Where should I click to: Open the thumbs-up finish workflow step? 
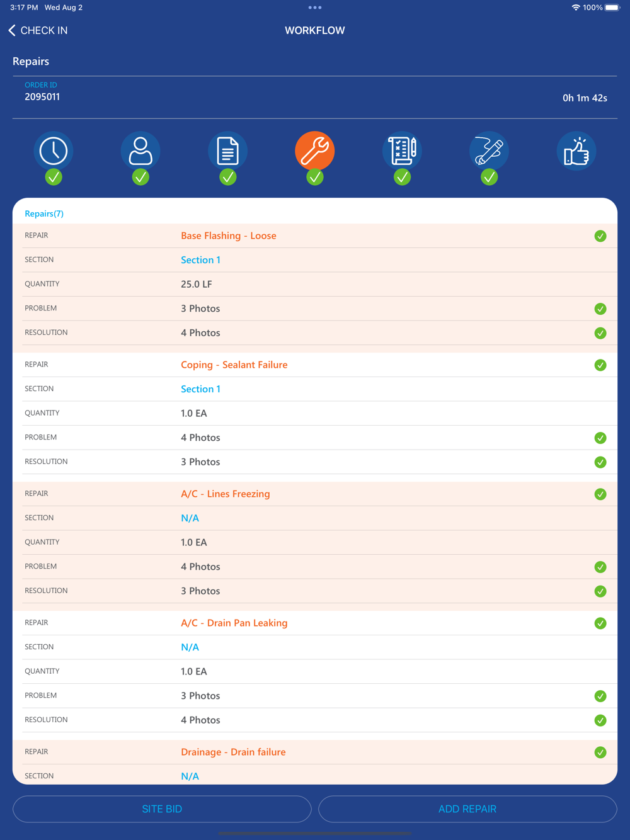point(576,151)
